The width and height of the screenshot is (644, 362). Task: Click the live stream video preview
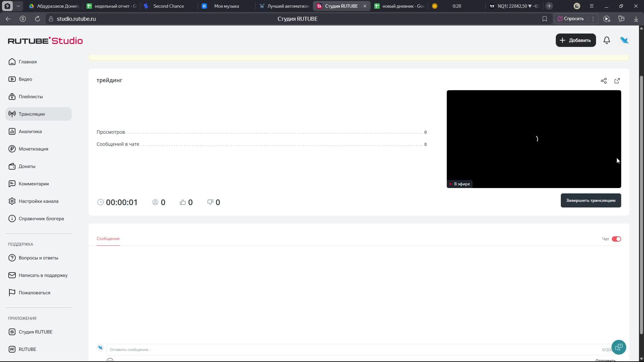(x=534, y=139)
